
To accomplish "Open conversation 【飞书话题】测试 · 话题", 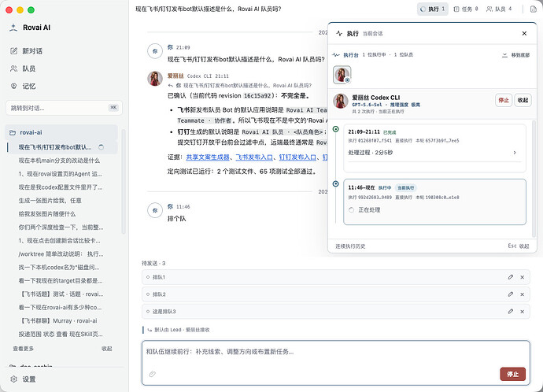I will pyautogui.click(x=62, y=294).
